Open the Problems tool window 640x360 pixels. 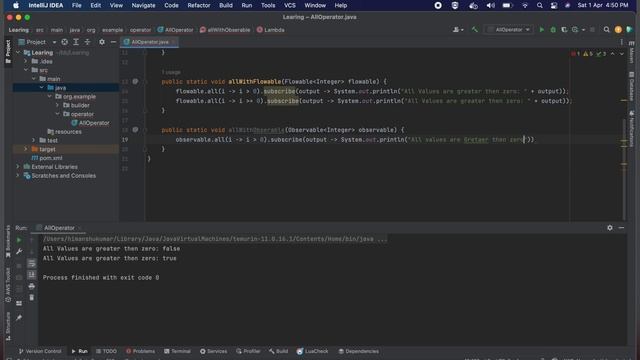click(140, 351)
